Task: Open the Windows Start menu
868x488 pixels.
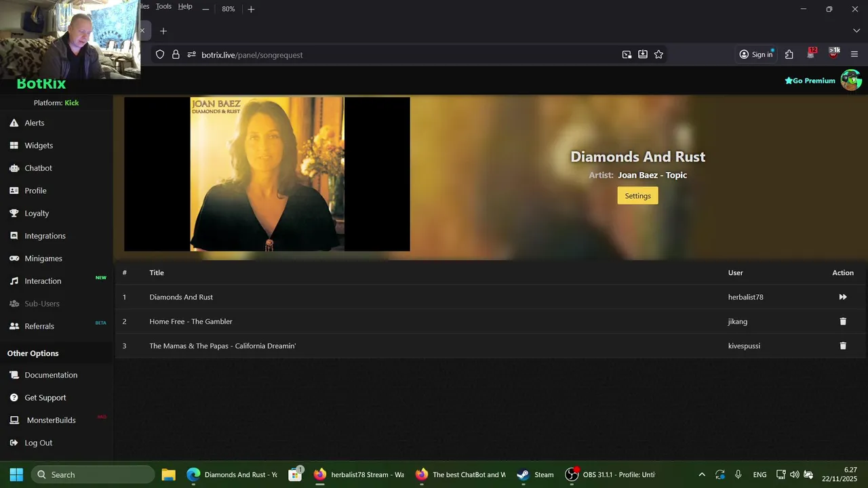Action: coord(16,474)
